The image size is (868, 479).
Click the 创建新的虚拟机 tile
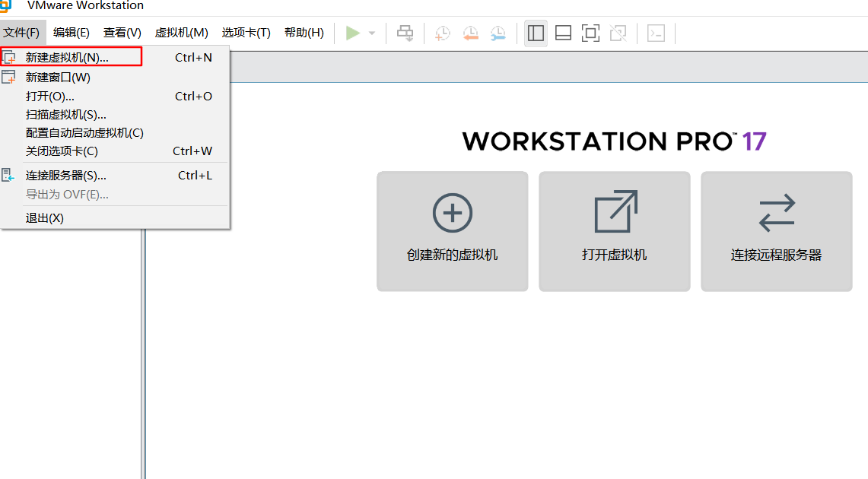click(453, 231)
